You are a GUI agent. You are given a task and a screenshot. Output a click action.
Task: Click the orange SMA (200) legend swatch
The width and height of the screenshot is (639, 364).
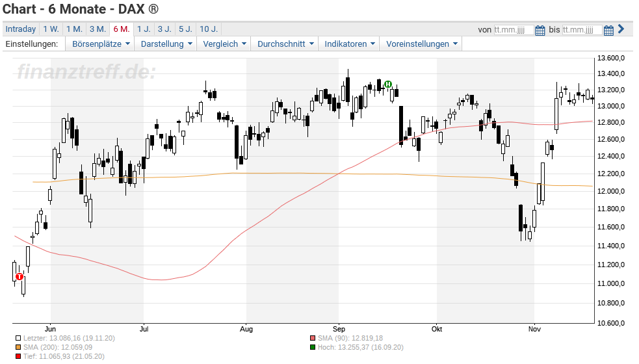[x=18, y=348]
